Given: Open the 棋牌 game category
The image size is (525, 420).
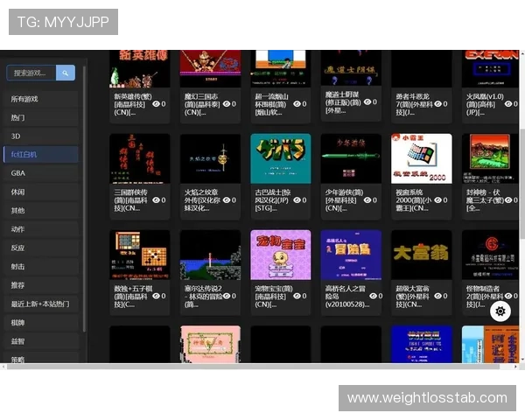Looking at the screenshot, I should click(x=18, y=322).
